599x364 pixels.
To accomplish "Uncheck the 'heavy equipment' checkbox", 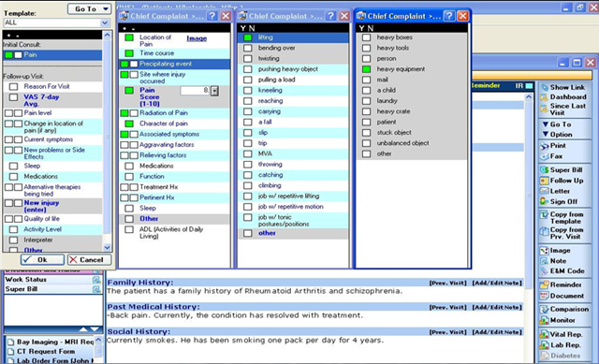I will (x=366, y=69).
